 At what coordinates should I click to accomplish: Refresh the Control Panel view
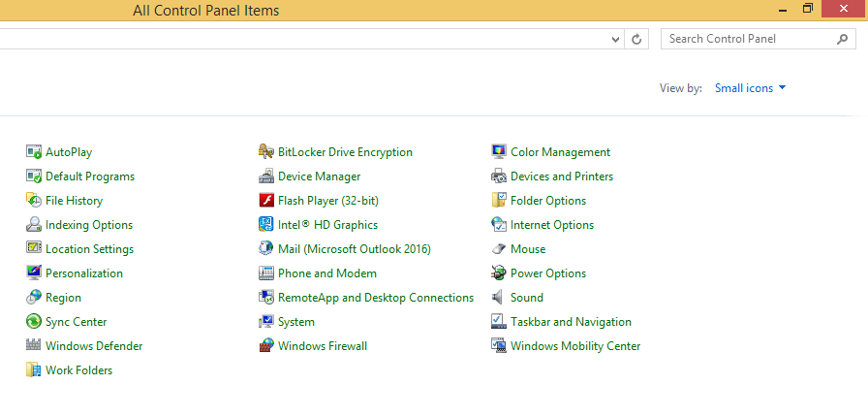(636, 40)
